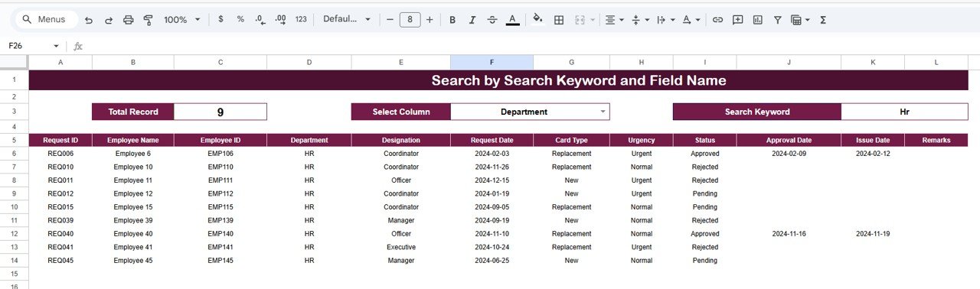Screen dimensions: 980x289
Task: Decrease decimal places
Action: [260, 19]
